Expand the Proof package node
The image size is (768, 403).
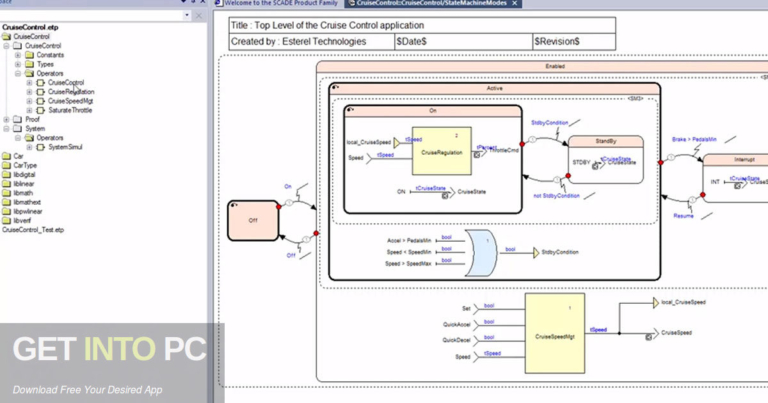(6, 119)
